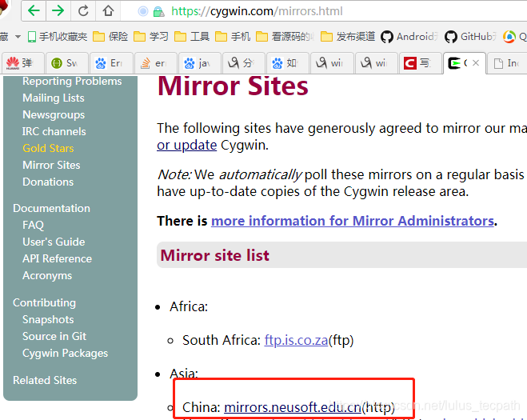Switch to the 分 tab
527x420 pixels.
(244, 63)
